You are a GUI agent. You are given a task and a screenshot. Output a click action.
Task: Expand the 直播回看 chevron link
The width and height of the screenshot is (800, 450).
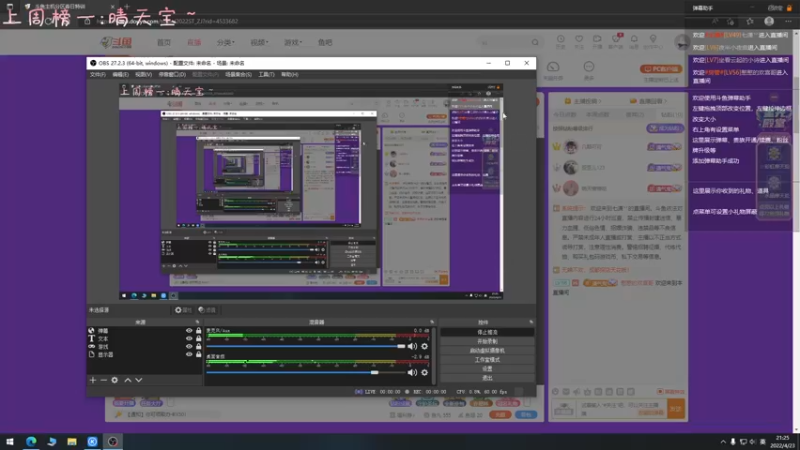coord(648,101)
